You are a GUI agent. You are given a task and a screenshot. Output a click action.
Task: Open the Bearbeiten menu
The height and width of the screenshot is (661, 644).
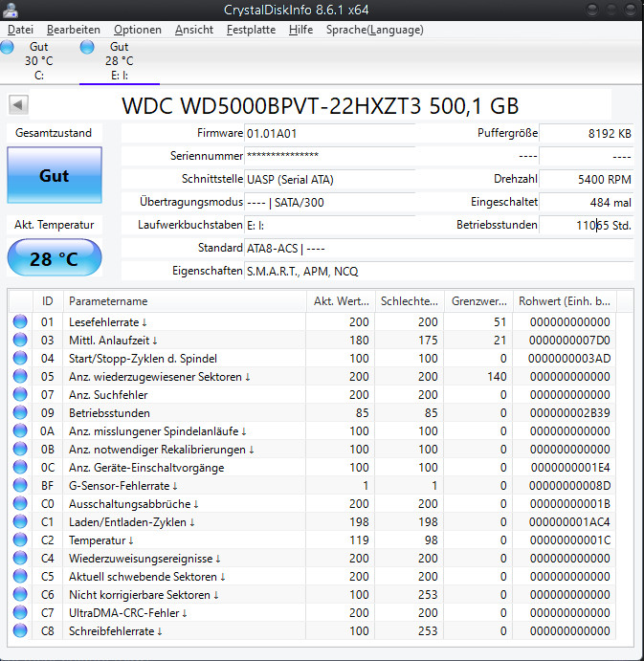point(74,30)
